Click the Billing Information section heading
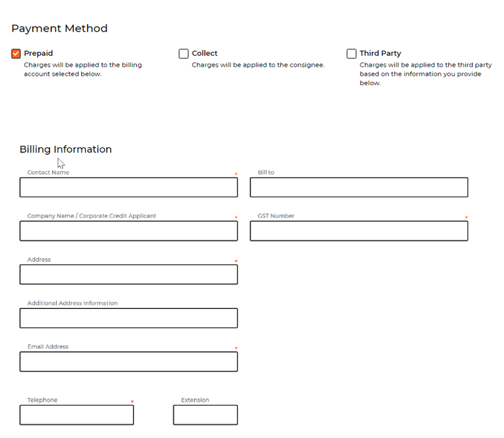504x438 pixels. click(x=66, y=149)
